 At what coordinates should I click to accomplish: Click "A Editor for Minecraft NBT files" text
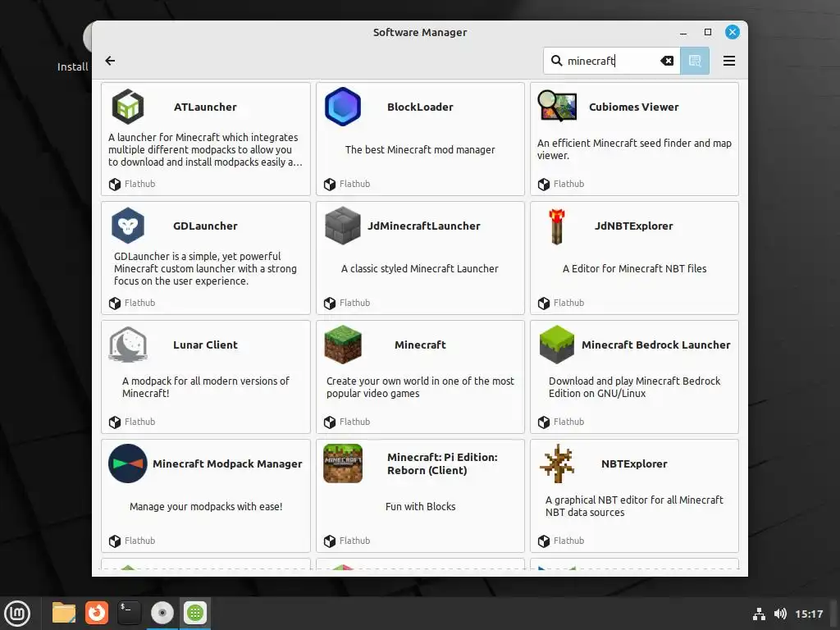tap(634, 268)
